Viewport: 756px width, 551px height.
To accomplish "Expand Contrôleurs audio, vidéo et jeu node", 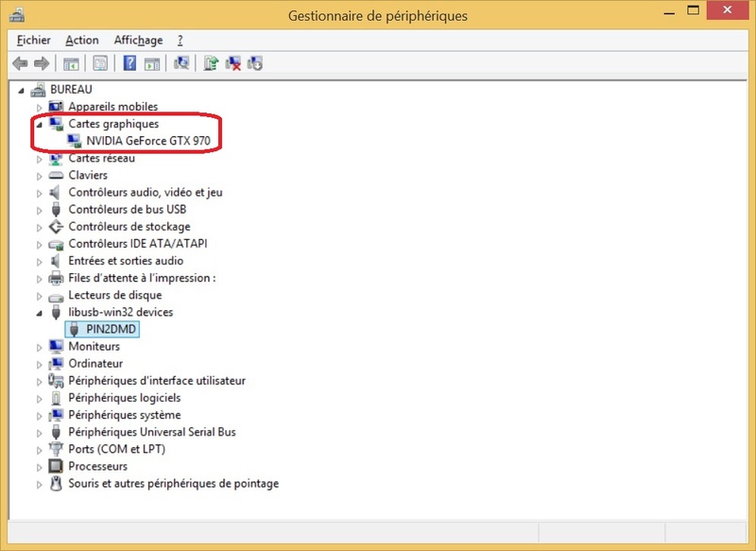I will [x=39, y=194].
